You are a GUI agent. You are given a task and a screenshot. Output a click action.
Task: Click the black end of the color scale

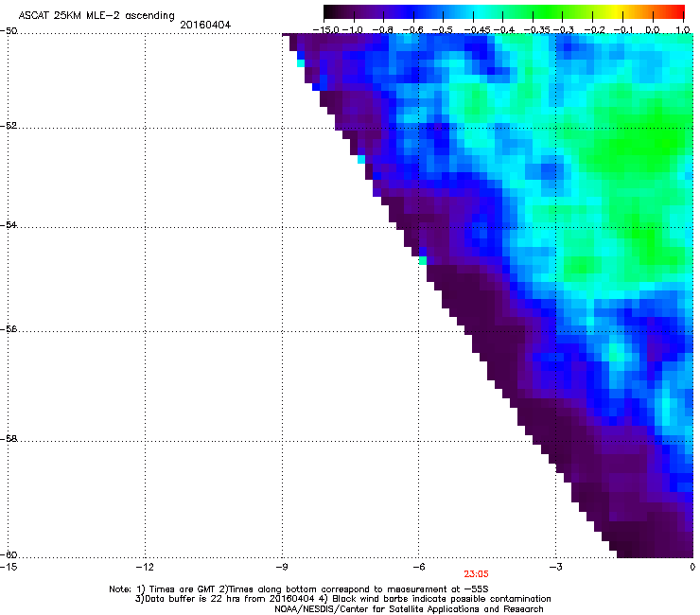coord(329,12)
